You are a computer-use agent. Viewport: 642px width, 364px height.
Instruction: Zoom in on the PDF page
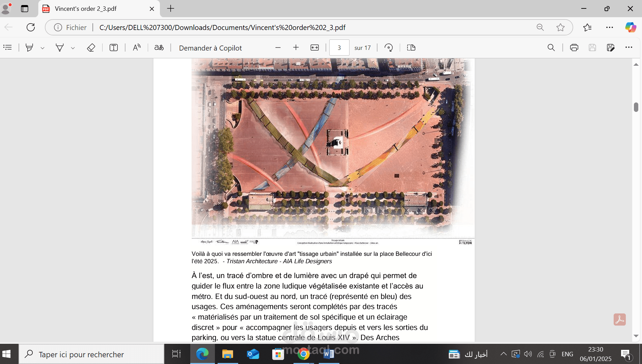pyautogui.click(x=296, y=48)
